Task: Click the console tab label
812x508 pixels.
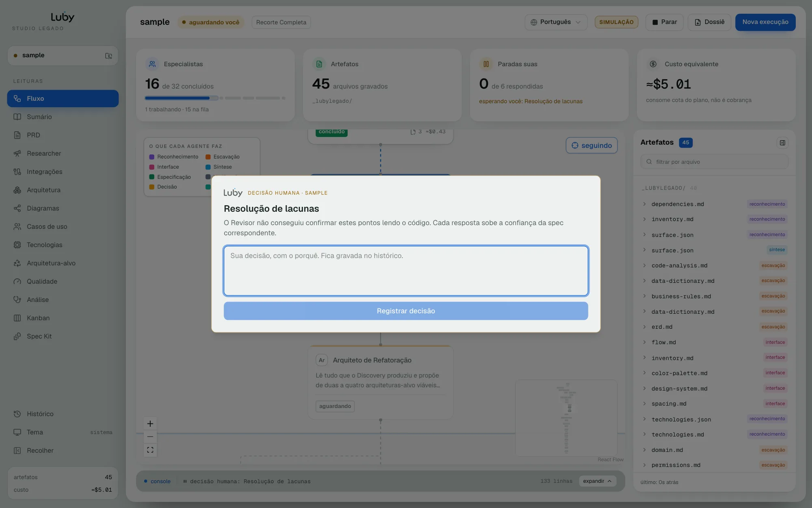Action: click(x=160, y=481)
